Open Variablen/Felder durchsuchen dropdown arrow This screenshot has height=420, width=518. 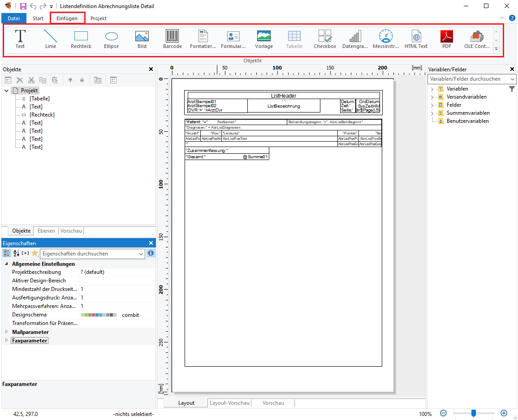pos(512,79)
